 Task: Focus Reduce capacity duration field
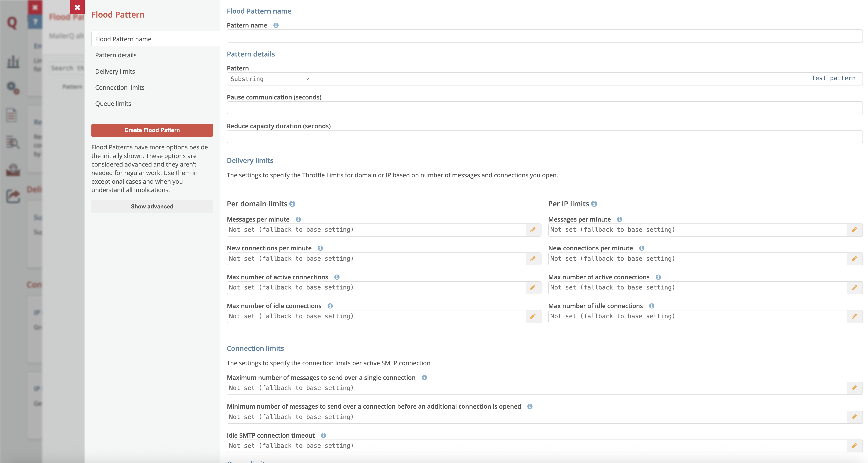(x=544, y=137)
